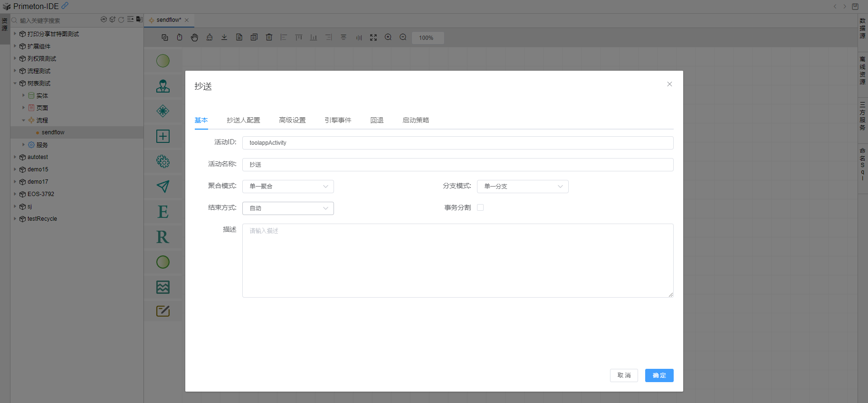
Task: Toggle the 事务分割 checkbox
Action: 480,207
